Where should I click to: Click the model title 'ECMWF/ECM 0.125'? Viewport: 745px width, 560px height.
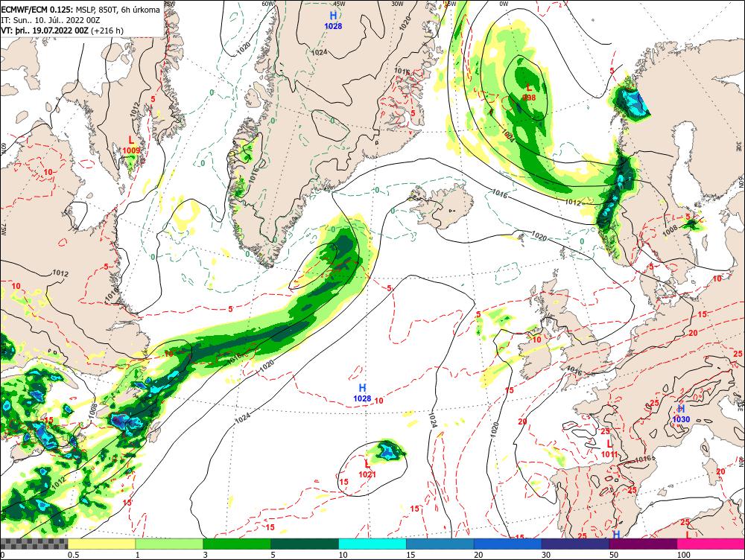click(37, 10)
